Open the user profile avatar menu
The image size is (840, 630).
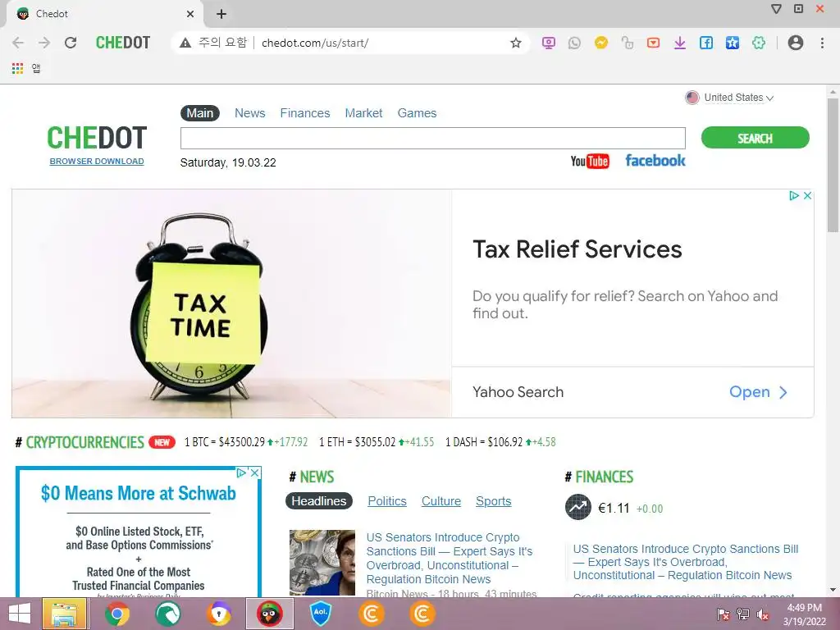(x=796, y=43)
